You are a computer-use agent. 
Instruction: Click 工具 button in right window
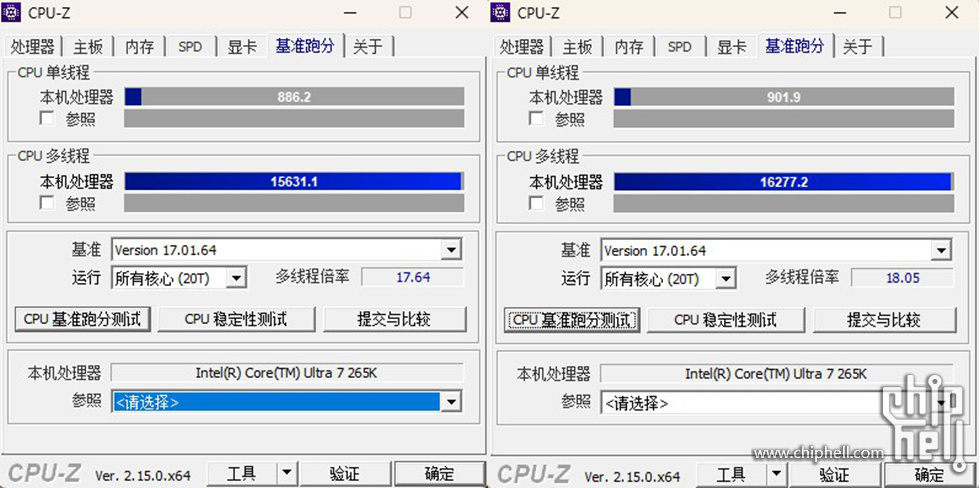click(x=731, y=474)
